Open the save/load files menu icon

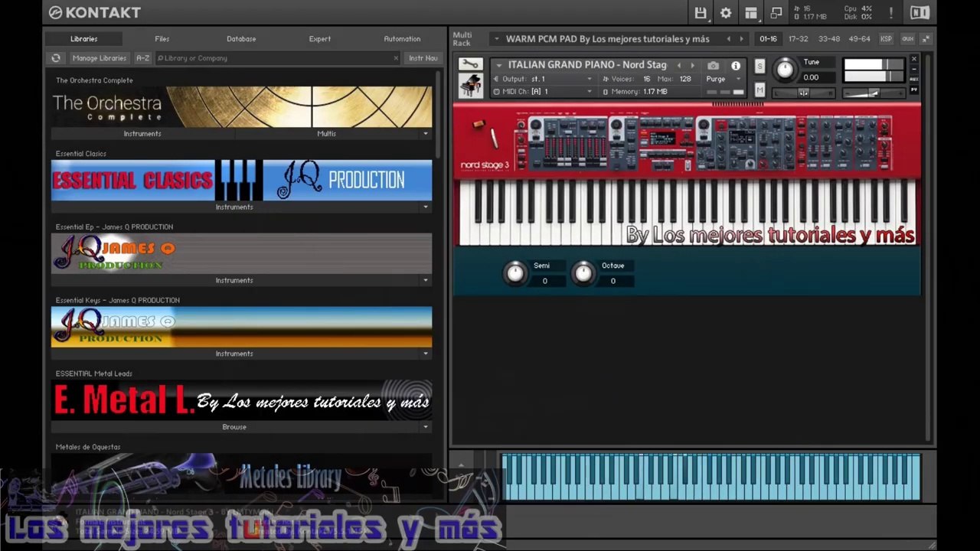click(701, 12)
